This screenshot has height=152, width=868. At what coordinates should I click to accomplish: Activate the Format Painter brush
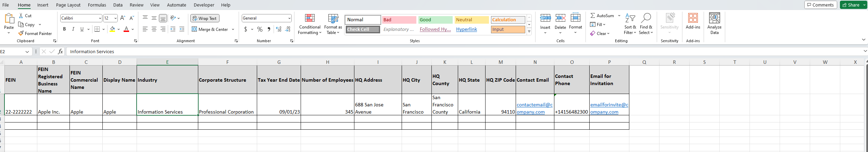click(x=21, y=33)
